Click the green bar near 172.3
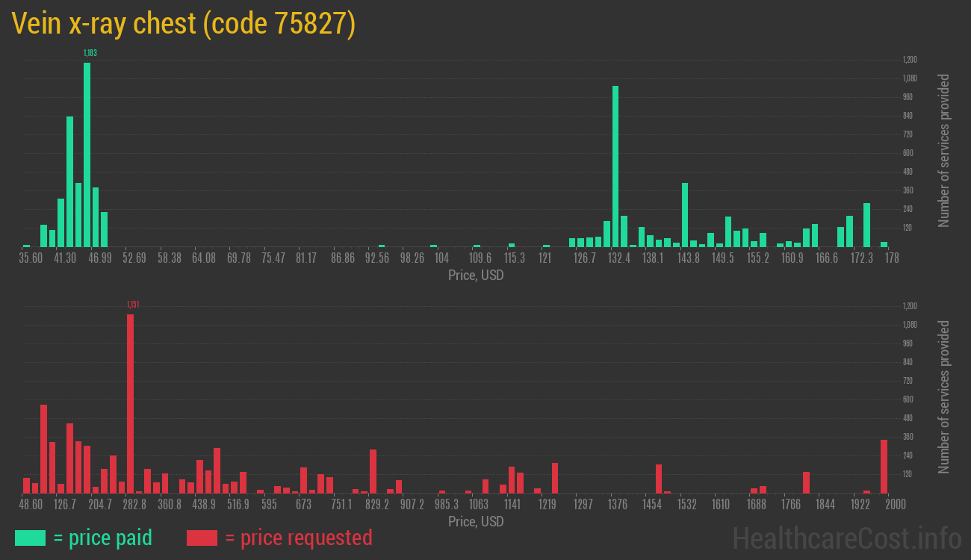 click(867, 225)
